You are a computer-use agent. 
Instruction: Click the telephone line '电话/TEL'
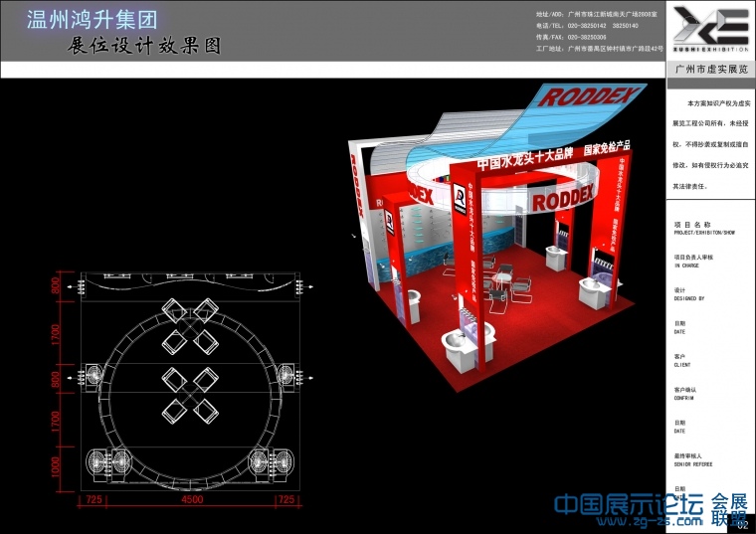pyautogui.click(x=587, y=26)
